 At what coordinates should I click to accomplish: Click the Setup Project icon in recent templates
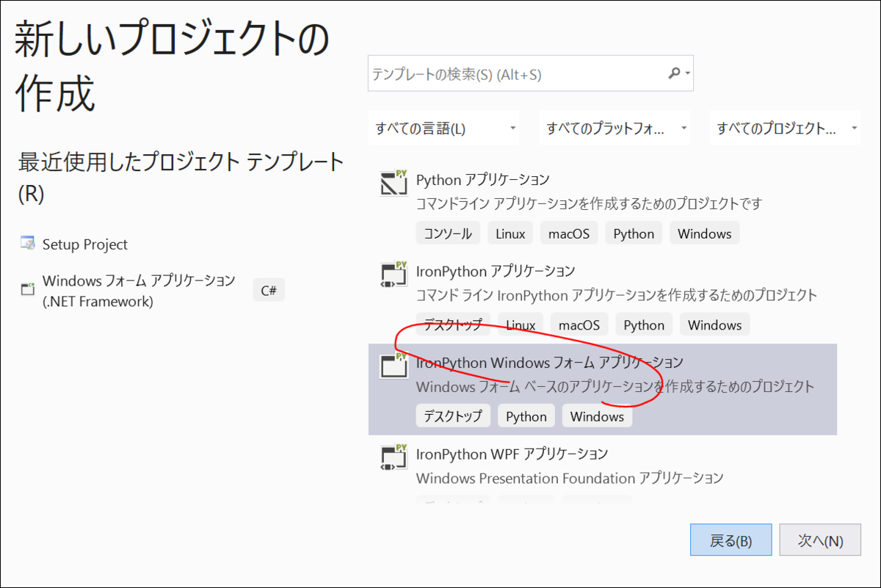tap(28, 244)
